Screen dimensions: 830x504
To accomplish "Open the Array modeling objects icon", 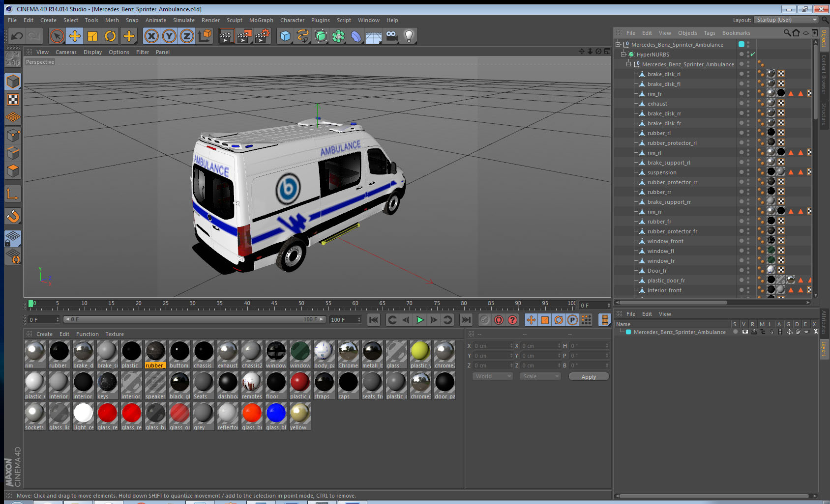I will tap(338, 36).
